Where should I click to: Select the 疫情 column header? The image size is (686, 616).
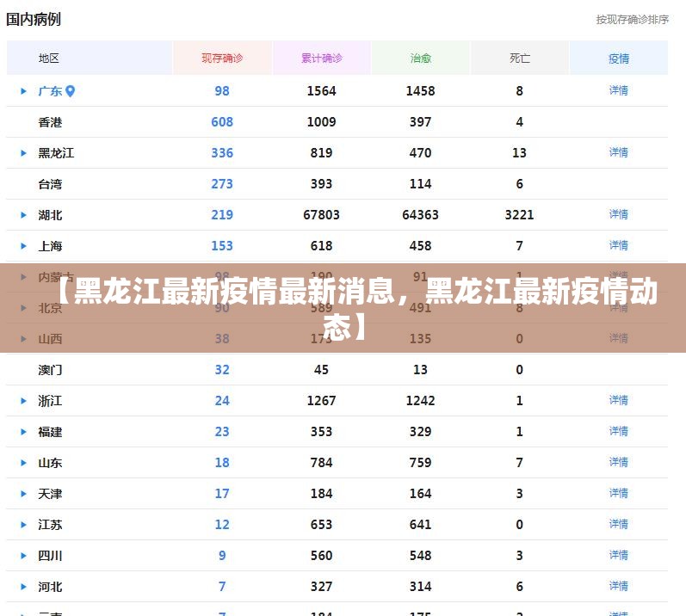[619, 59]
